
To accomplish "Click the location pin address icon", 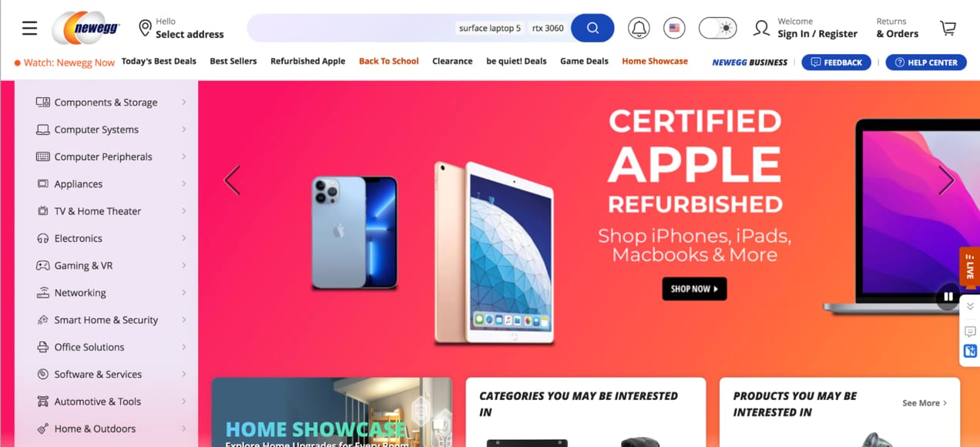I will pos(145,29).
